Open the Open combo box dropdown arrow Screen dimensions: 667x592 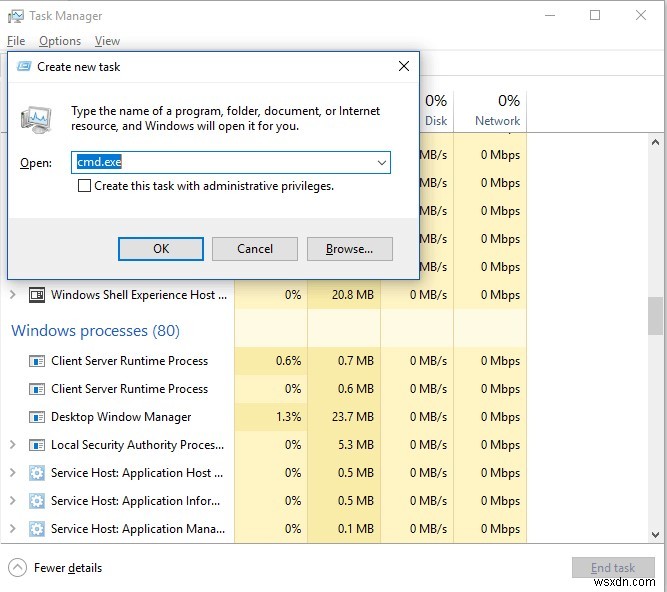click(x=382, y=162)
